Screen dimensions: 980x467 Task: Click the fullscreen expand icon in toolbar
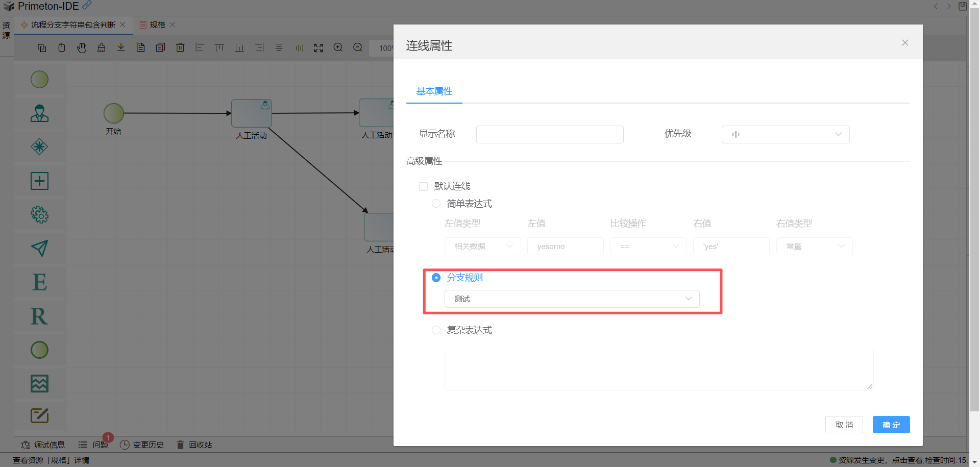(318, 48)
